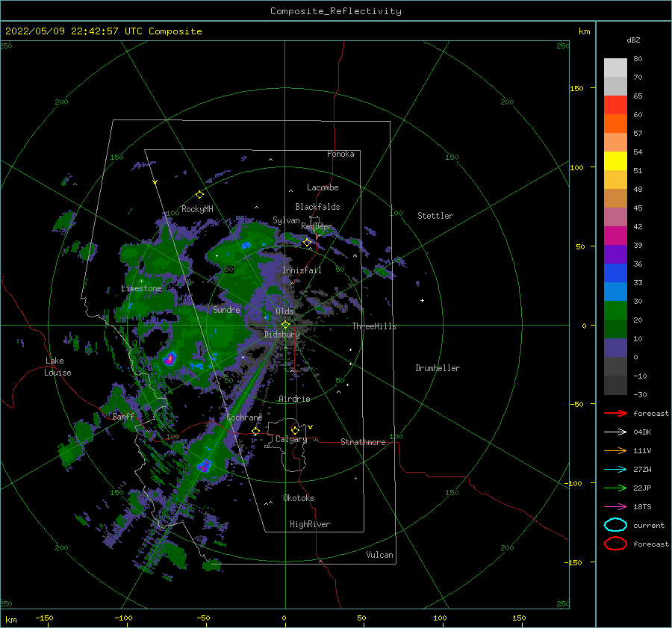
Task: Click the dark blue 36 dBZ legend swatch
Action: coord(615,273)
